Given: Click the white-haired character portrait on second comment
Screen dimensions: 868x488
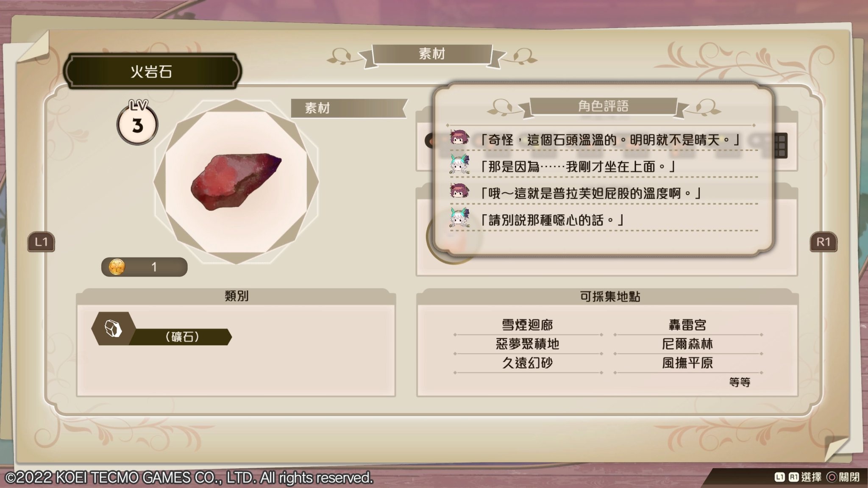Looking at the screenshot, I should click(459, 165).
